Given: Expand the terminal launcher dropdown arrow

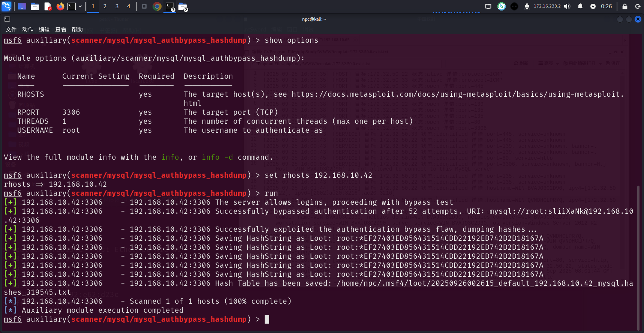Looking at the screenshot, I should coord(80,6).
